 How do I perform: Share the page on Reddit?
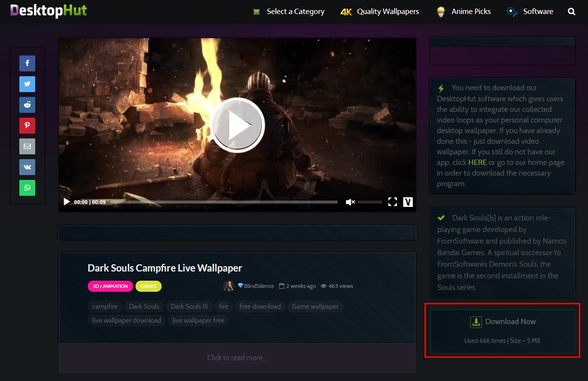pyautogui.click(x=27, y=105)
